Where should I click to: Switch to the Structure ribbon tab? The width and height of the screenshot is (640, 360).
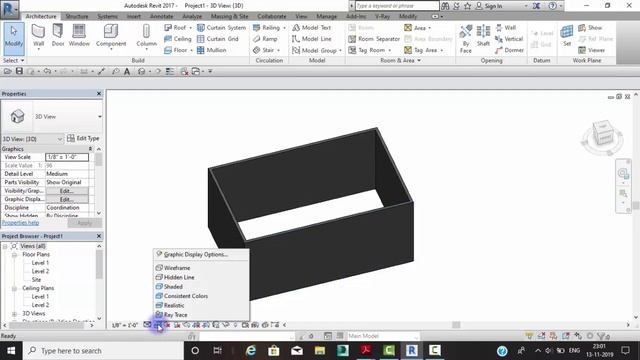tap(77, 16)
